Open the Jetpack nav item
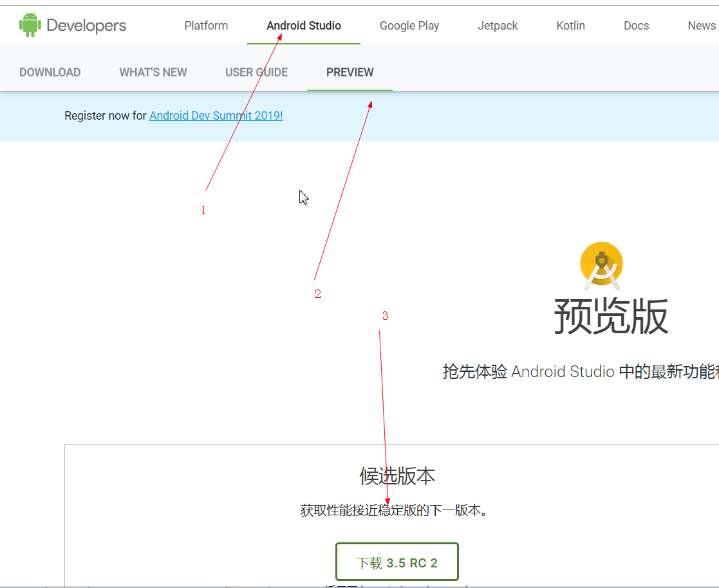Screen dimensions: 719x588 498,26
